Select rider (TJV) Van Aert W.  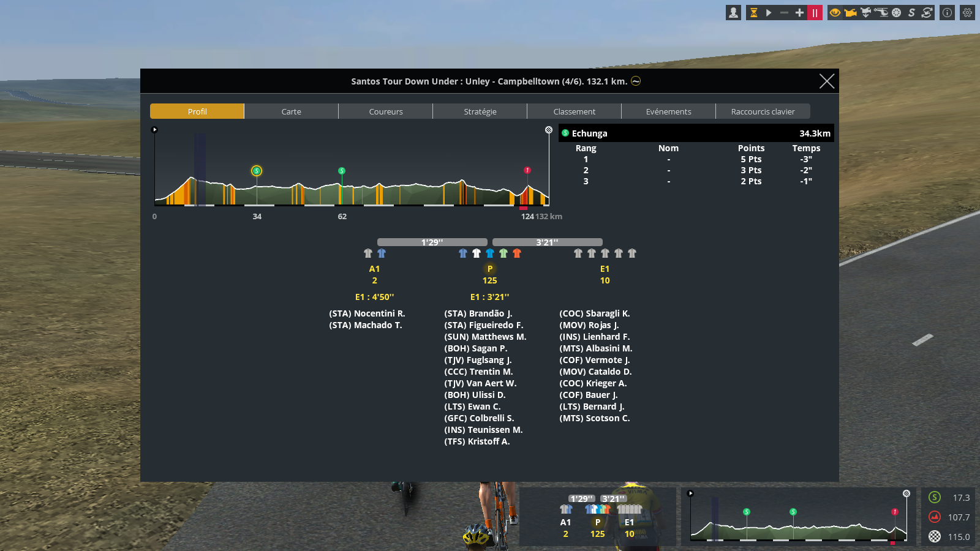[480, 383]
